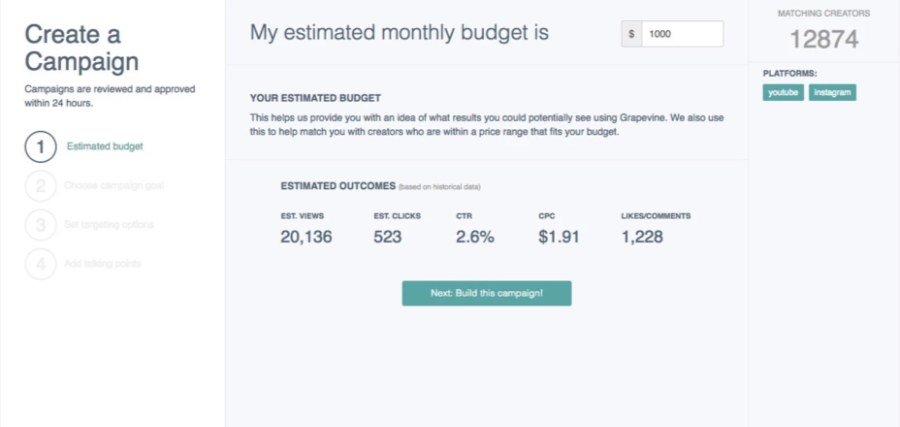
Task: Click the CTR value 2.6%
Action: click(x=472, y=237)
